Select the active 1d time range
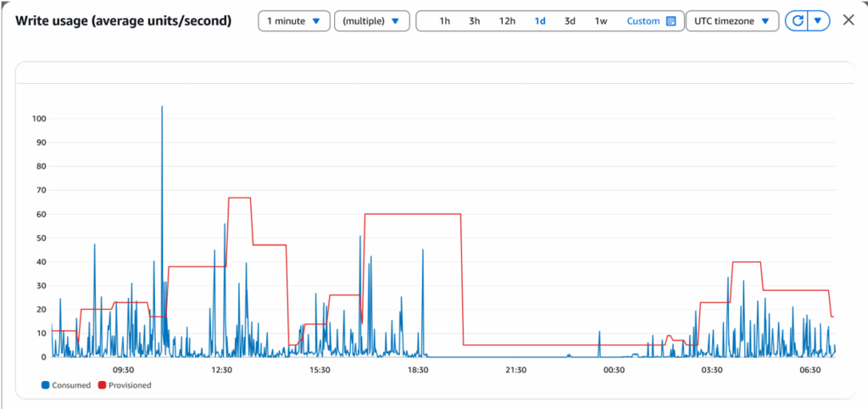Viewport: 868px width, 409px height. point(540,21)
